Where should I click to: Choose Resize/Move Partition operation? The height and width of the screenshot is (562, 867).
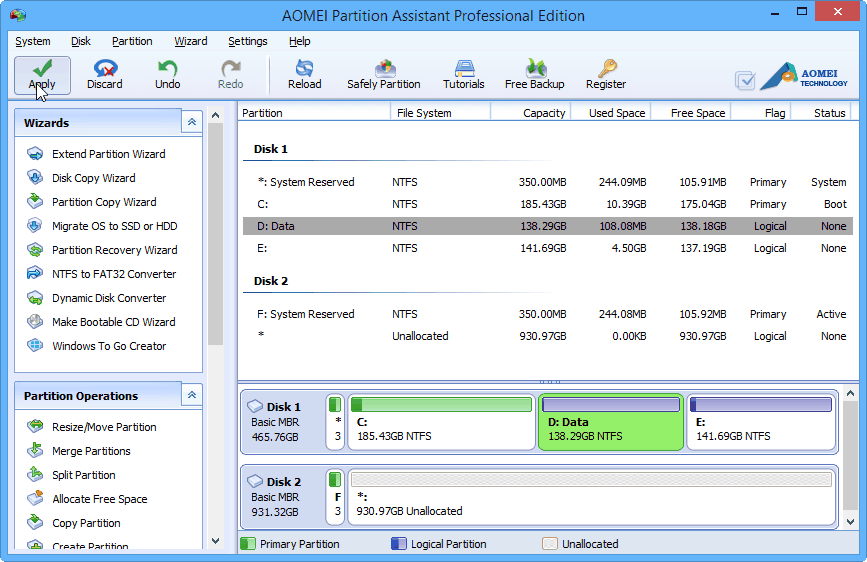click(104, 427)
